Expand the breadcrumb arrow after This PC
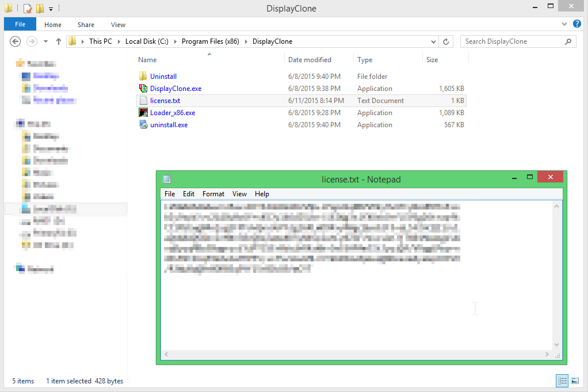The width and height of the screenshot is (588, 392). 119,41
